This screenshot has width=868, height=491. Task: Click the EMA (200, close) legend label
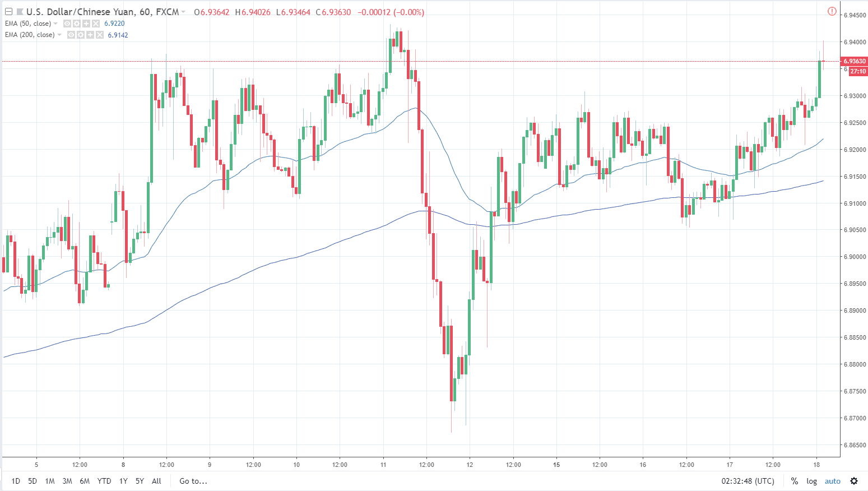(x=30, y=35)
